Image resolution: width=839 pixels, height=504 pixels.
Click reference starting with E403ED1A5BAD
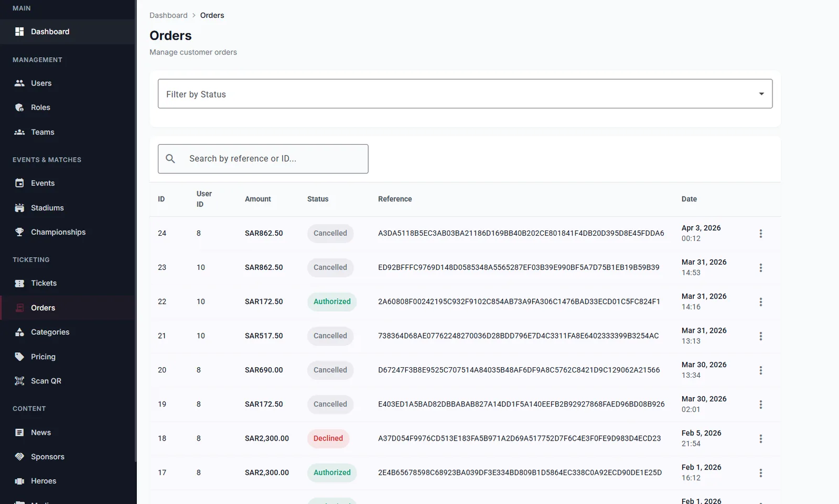pyautogui.click(x=521, y=404)
